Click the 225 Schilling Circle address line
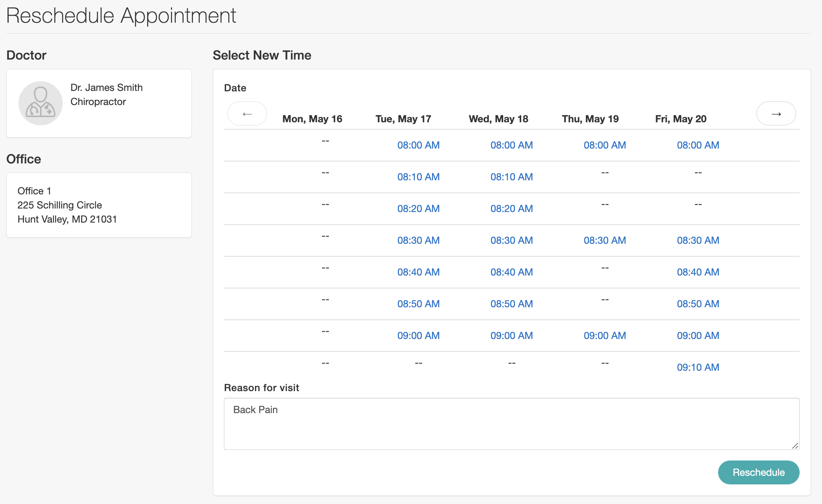Screen dimensions: 822x504 (60, 205)
